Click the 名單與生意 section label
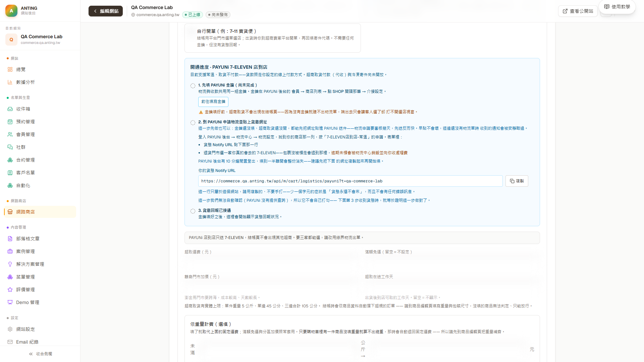The image size is (644, 362). [x=20, y=98]
